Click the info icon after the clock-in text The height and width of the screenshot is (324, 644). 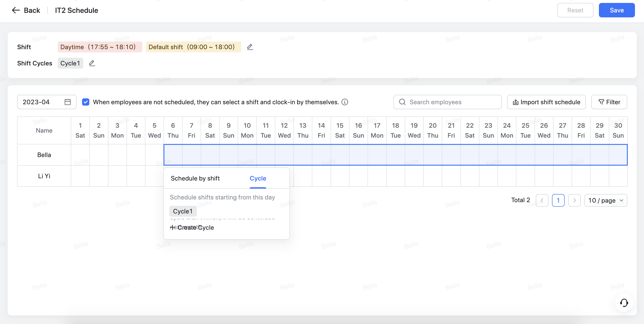[345, 102]
